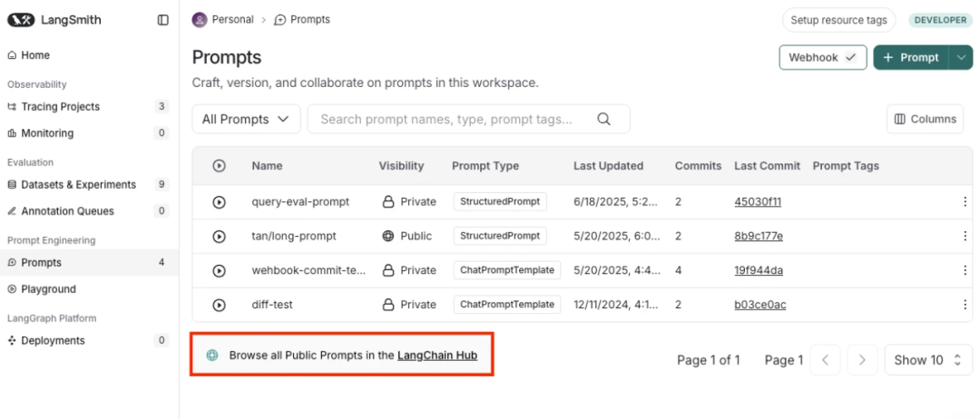Expand the All Prompts filter dropdown

[246, 119]
